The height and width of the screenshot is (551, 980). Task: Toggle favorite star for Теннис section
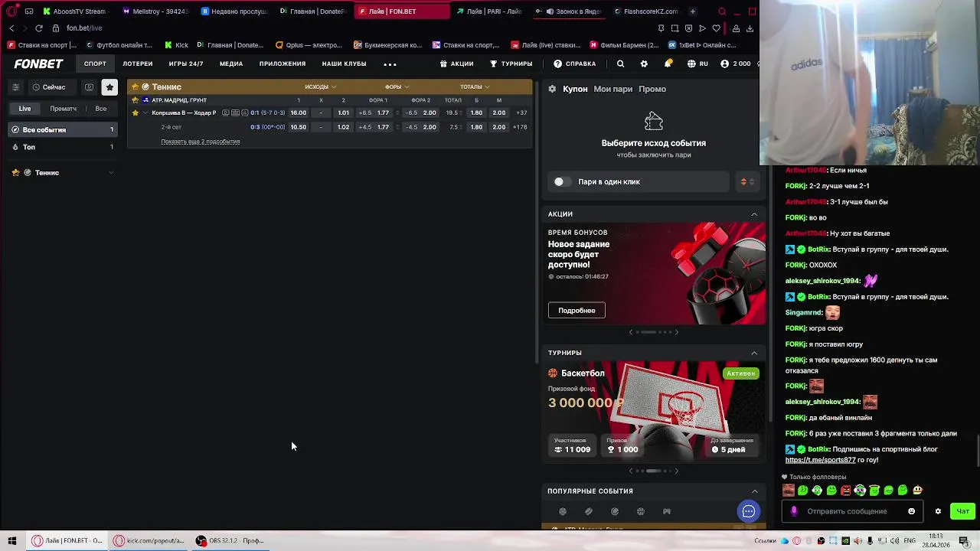coord(135,86)
